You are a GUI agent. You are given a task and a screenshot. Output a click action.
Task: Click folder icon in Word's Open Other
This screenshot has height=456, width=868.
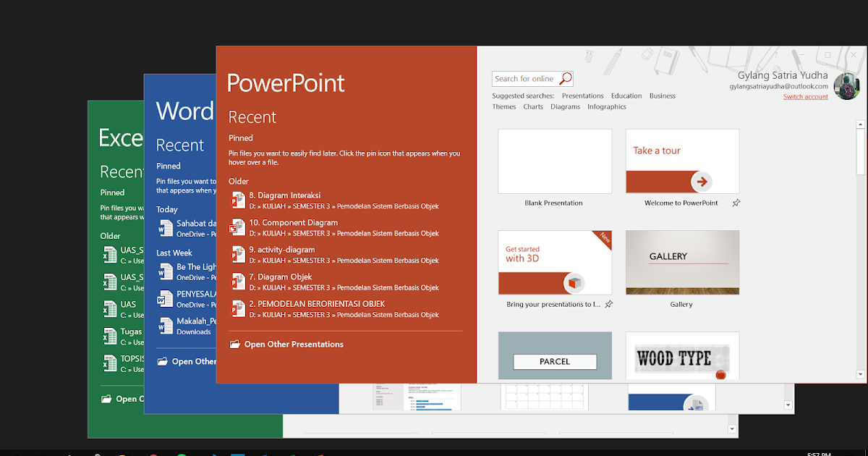163,361
